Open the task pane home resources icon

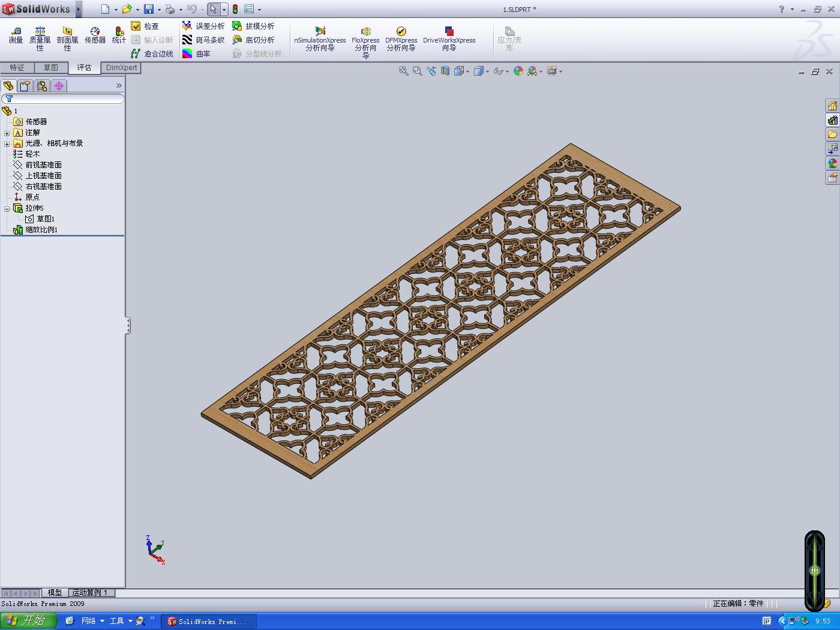click(832, 106)
